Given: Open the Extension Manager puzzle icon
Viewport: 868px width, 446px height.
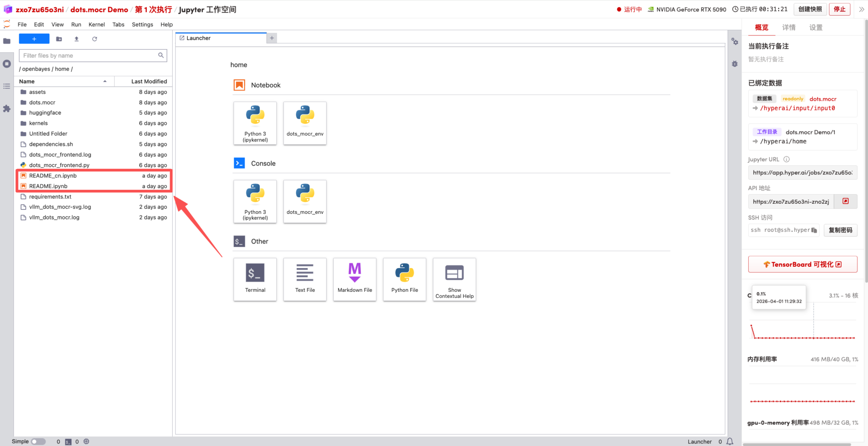Looking at the screenshot, I should [7, 109].
